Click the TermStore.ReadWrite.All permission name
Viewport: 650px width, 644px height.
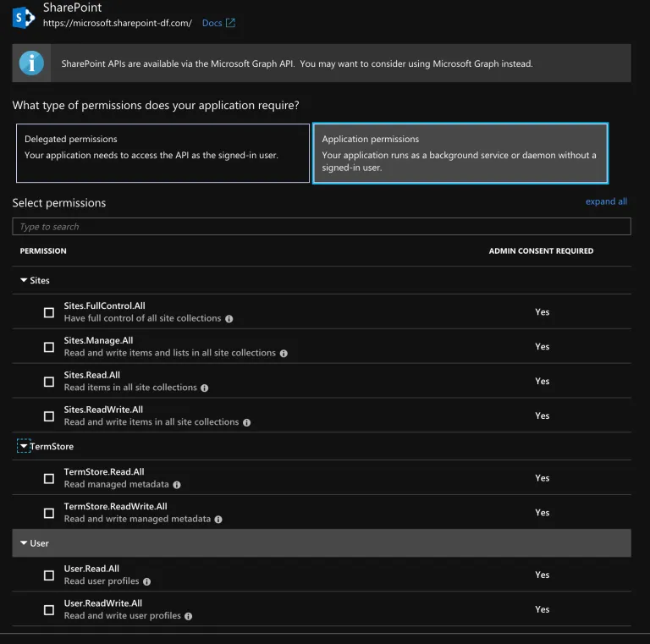tap(115, 506)
